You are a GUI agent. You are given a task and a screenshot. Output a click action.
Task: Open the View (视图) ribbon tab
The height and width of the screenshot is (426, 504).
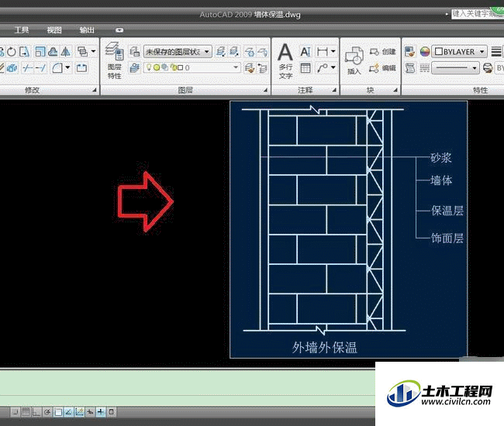tap(54, 30)
